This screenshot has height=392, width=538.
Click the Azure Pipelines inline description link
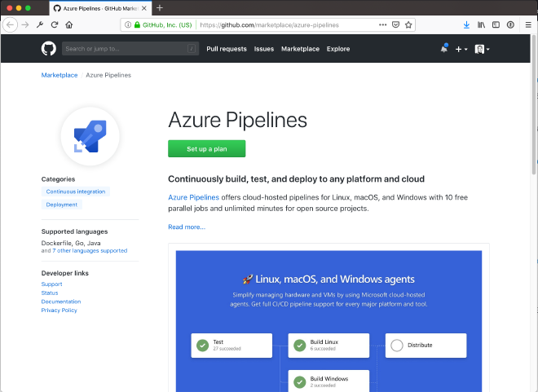click(193, 197)
